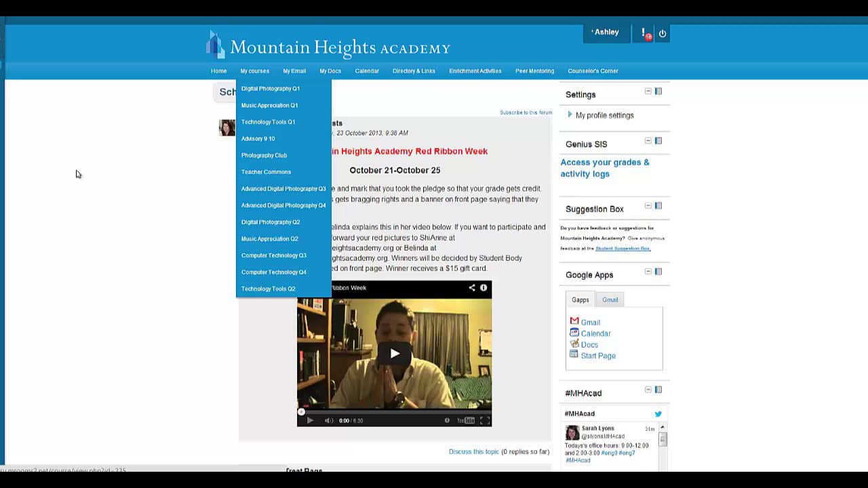
Task: Collapse the Settings block
Action: pyautogui.click(x=648, y=91)
